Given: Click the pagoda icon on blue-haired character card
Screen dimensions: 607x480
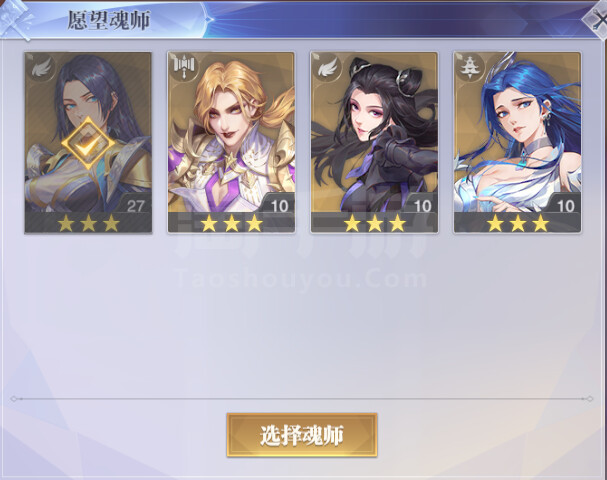Looking at the screenshot, I should pyautogui.click(x=470, y=68).
